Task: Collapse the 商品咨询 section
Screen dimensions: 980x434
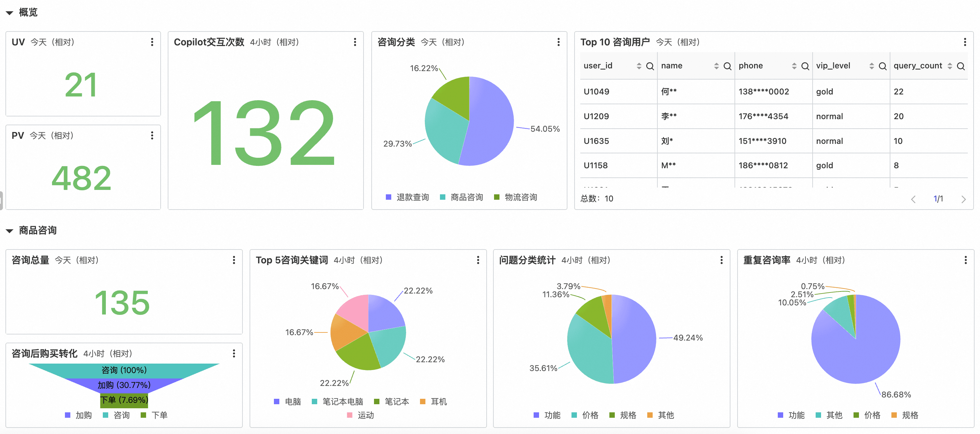Action: [9, 231]
